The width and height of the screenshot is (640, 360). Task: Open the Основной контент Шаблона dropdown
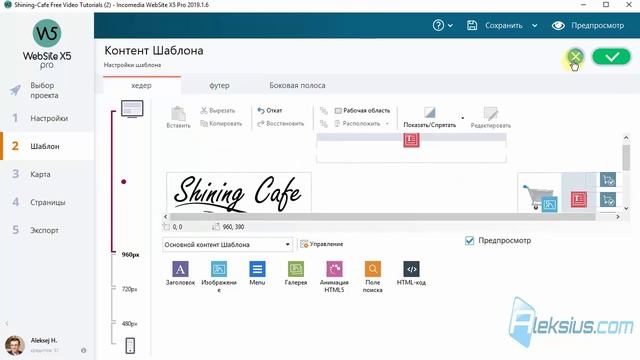[227, 244]
